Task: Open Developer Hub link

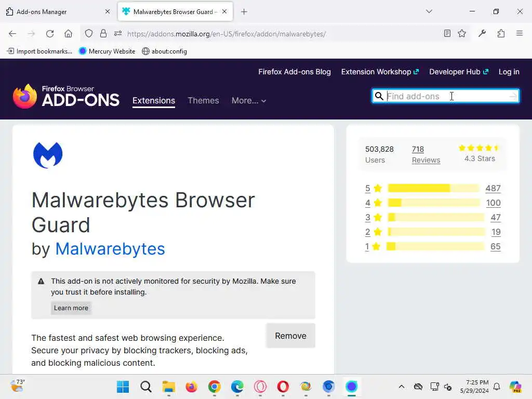Action: tap(459, 72)
